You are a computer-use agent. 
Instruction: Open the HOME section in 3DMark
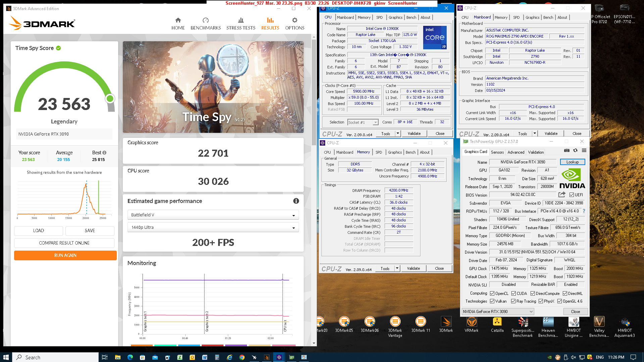click(178, 24)
